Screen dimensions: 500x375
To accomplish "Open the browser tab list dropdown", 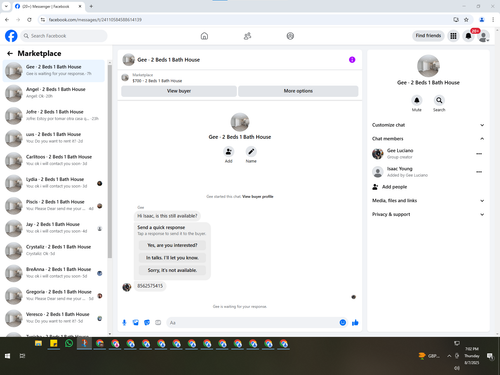I will point(6,6).
